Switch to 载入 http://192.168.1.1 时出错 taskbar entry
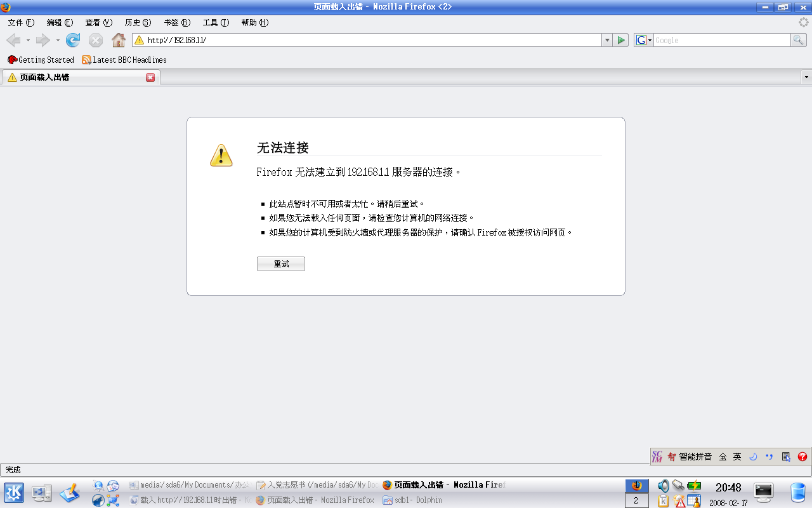 tap(190, 500)
